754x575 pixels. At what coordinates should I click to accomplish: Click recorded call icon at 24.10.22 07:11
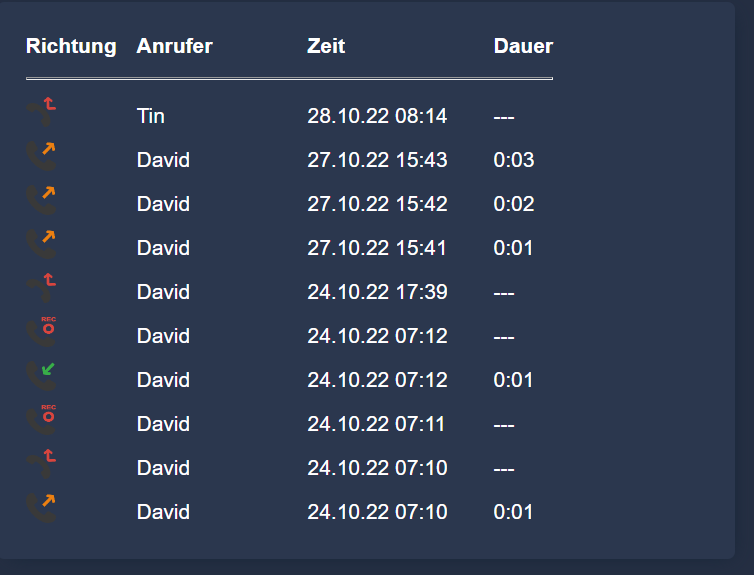(41, 421)
